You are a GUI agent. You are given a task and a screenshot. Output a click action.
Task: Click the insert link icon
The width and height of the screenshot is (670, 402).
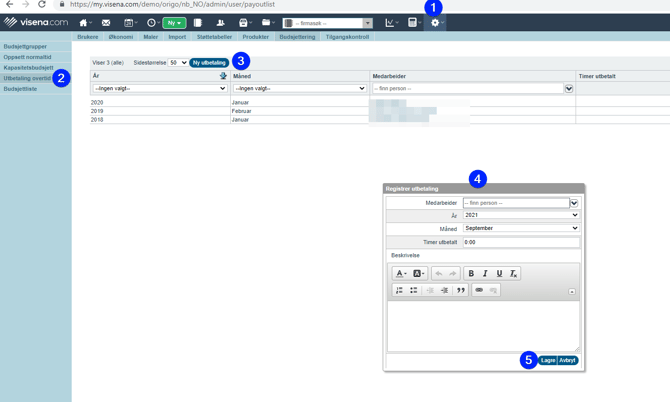(x=479, y=290)
